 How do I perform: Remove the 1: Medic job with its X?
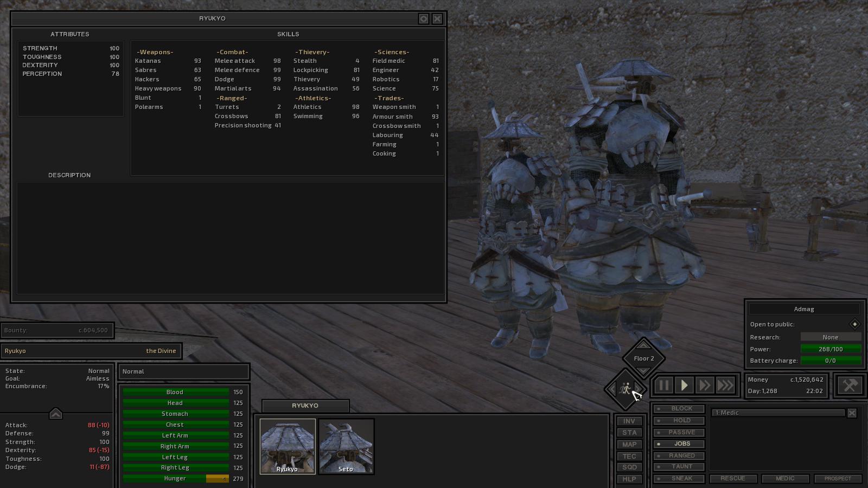[x=852, y=413]
